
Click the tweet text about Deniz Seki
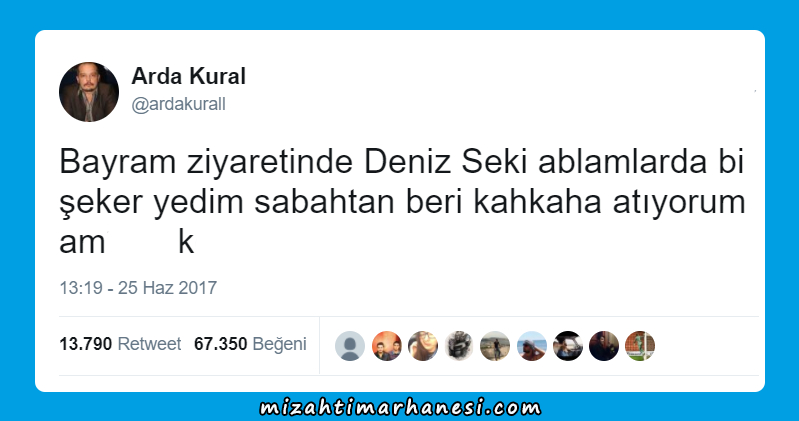(402, 202)
